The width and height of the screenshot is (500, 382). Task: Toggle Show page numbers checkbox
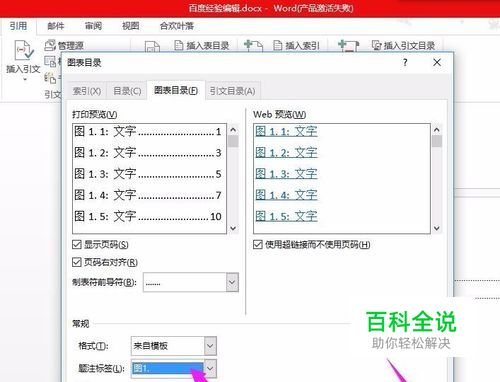point(77,244)
